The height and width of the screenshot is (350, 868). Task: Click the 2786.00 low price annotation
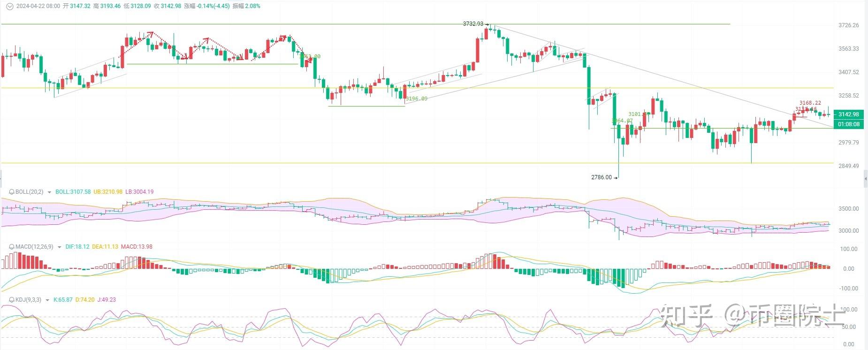[602, 177]
